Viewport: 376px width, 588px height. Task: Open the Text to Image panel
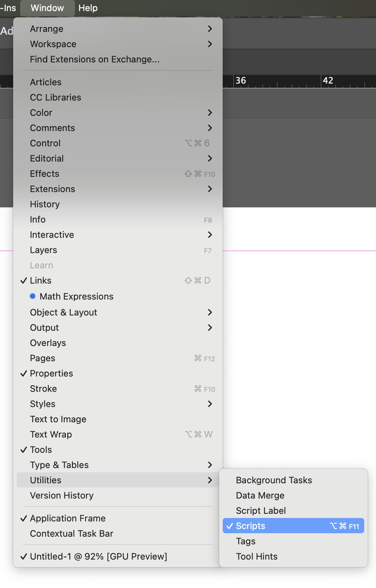(x=58, y=419)
